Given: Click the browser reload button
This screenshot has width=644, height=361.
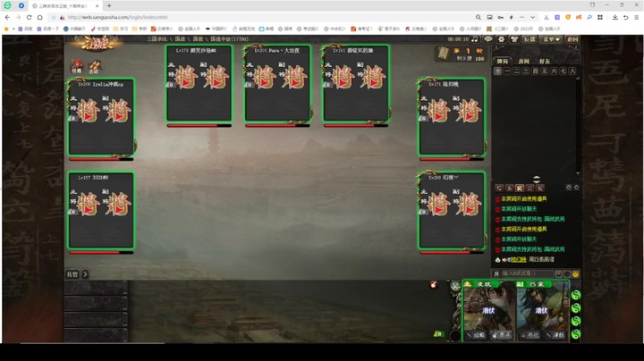Looking at the screenshot, I should tap(29, 17).
